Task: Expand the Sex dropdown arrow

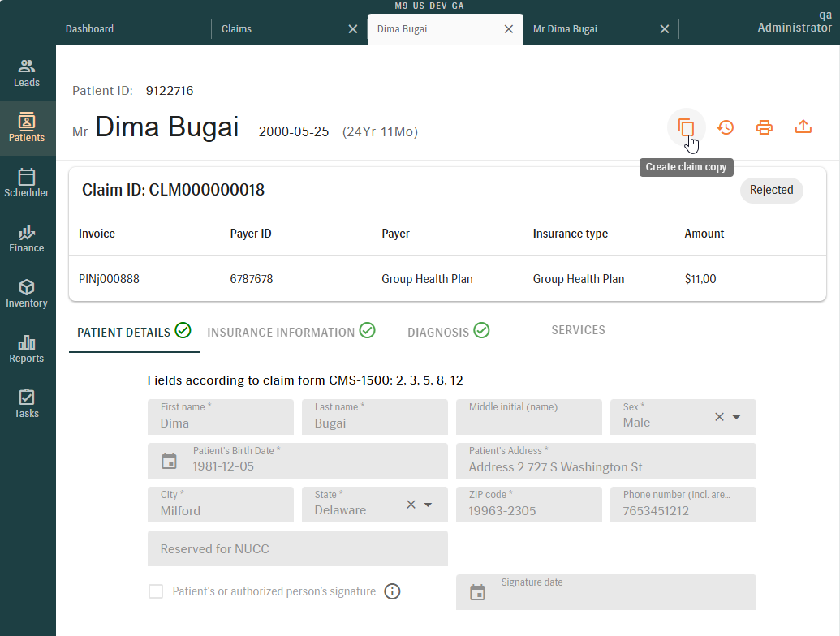Action: tap(737, 417)
